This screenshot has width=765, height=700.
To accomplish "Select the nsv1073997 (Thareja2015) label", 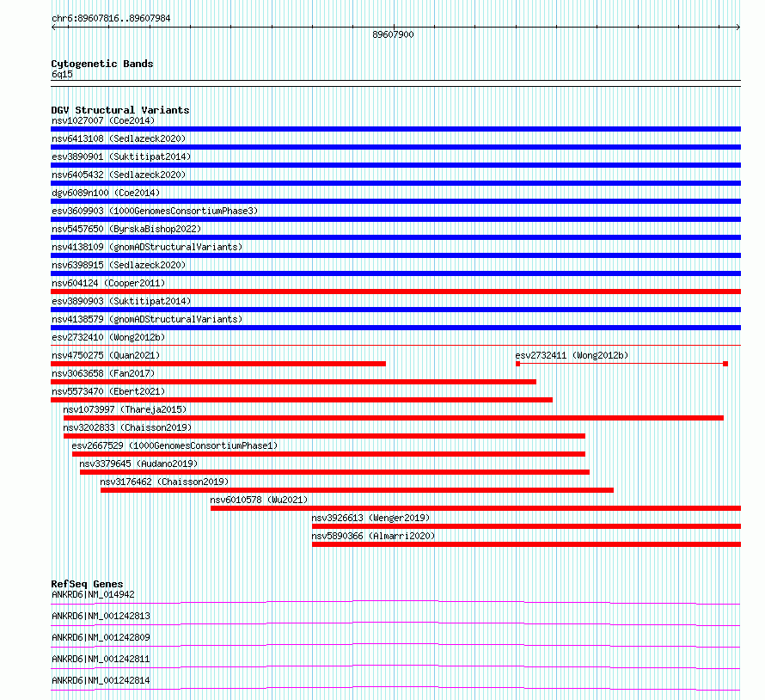I will (125, 409).
